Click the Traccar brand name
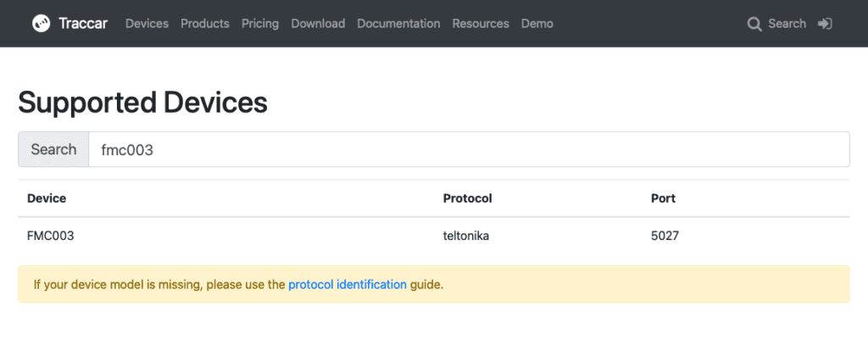This screenshot has width=868, height=351. 83,23
